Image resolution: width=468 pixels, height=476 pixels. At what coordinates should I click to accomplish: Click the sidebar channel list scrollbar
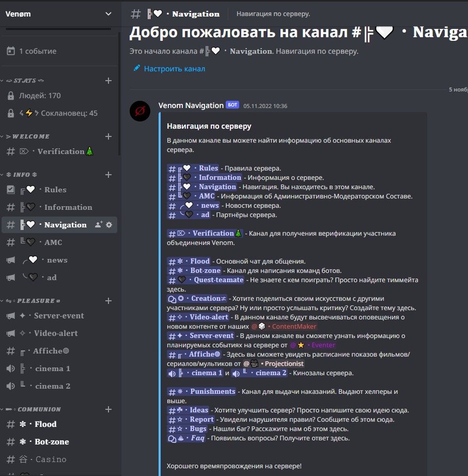[119, 94]
